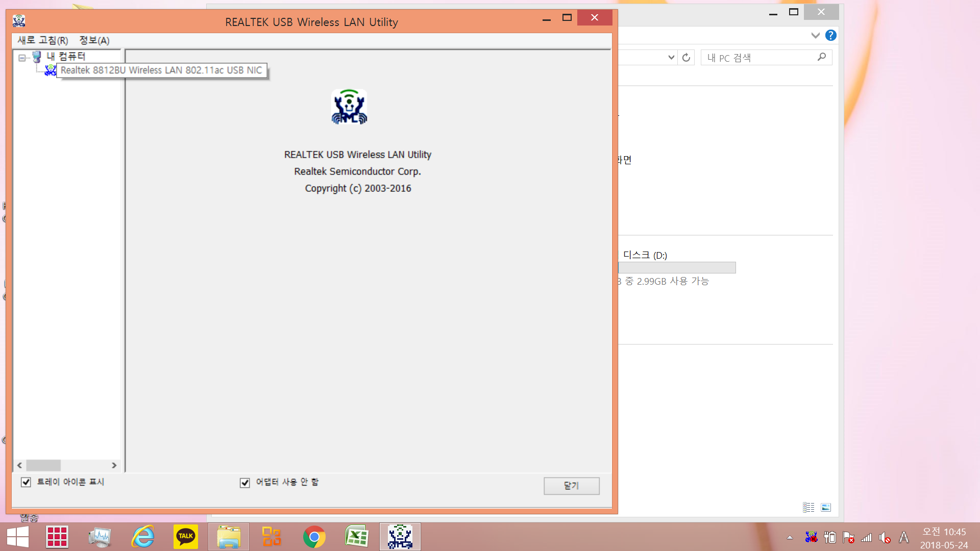Click the tree panel horizontal scrollbar thumb
Image resolution: width=980 pixels, height=551 pixels.
pyautogui.click(x=43, y=465)
